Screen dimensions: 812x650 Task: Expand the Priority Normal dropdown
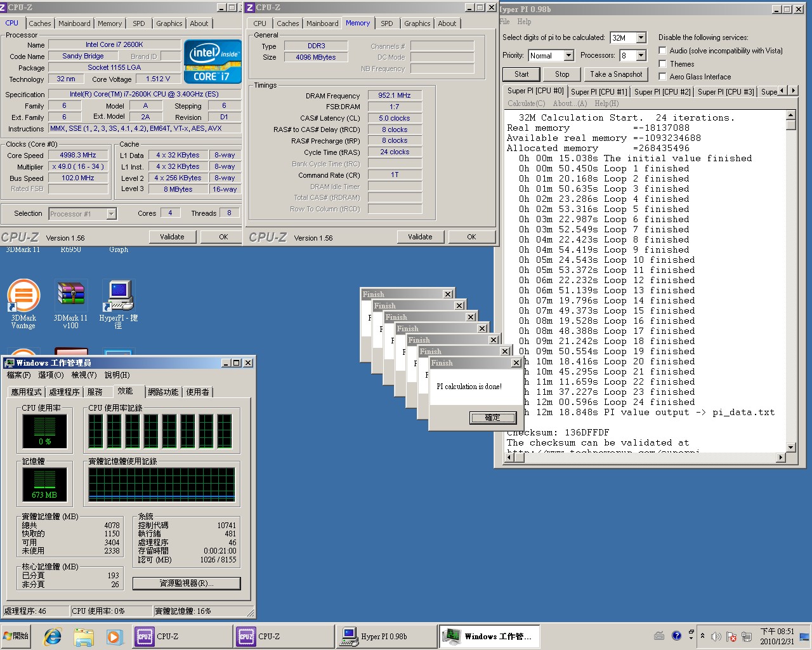568,56
